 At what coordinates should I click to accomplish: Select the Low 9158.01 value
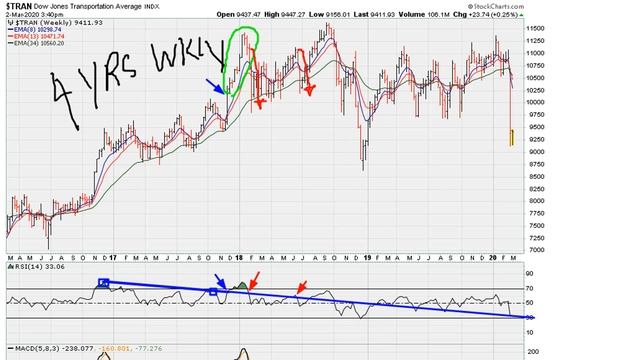tap(329, 14)
